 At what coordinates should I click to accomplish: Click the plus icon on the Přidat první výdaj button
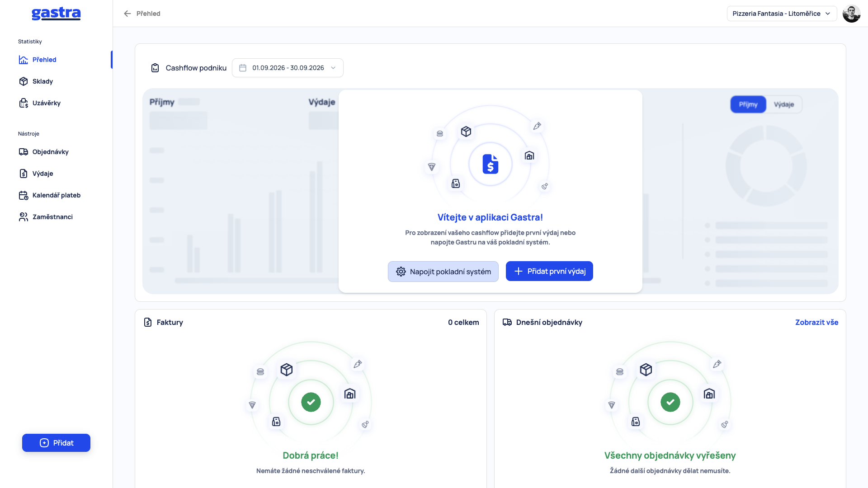519,271
